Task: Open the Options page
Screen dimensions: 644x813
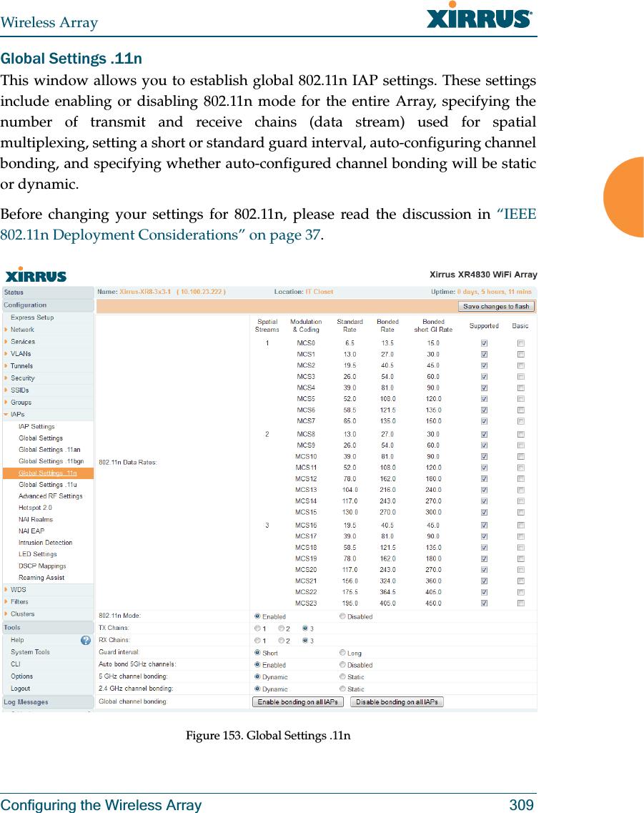Action: [21, 676]
